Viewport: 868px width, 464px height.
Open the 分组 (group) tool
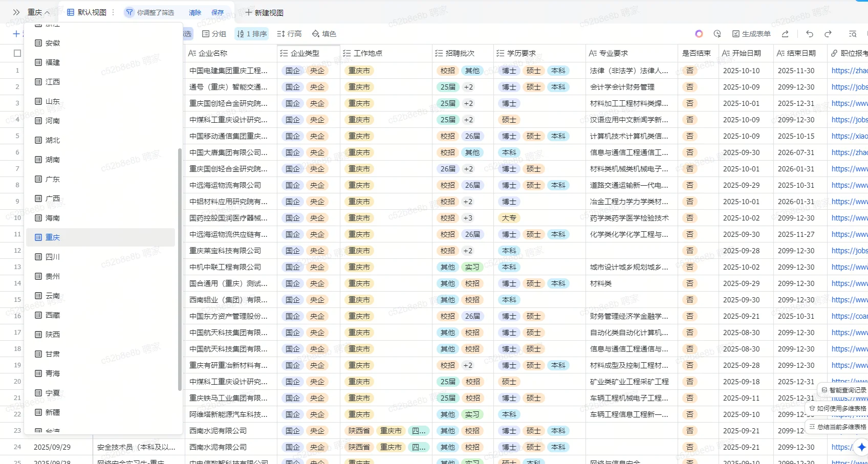pyautogui.click(x=214, y=33)
